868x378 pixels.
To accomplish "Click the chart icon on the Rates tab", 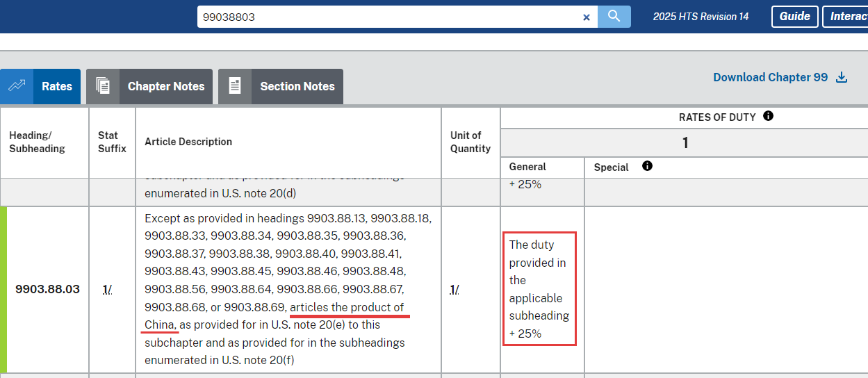I will click(17, 86).
